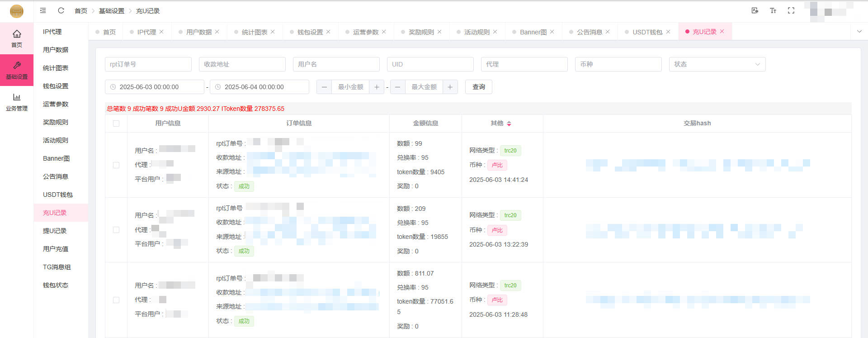Go to 基础设置 breadcrumb link
Image resolution: width=868 pixels, height=338 pixels.
tap(111, 11)
